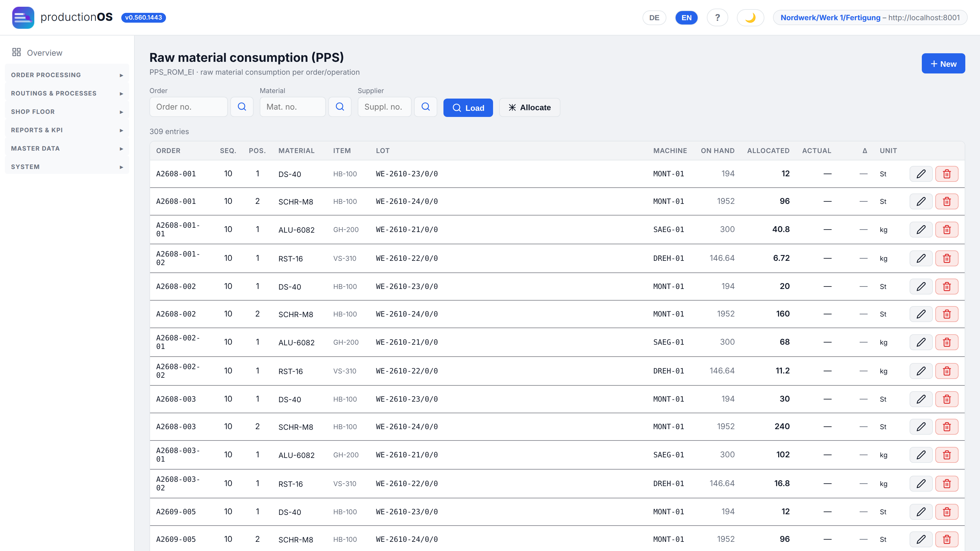Expand the Master Data section
980x551 pixels.
67,148
